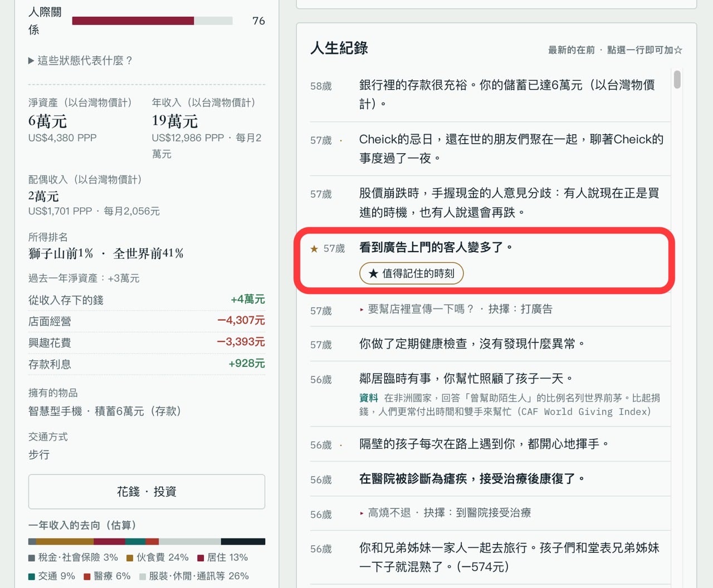Select the 股價崩跌時 life record entry
This screenshot has width=713, height=588.
[490, 203]
